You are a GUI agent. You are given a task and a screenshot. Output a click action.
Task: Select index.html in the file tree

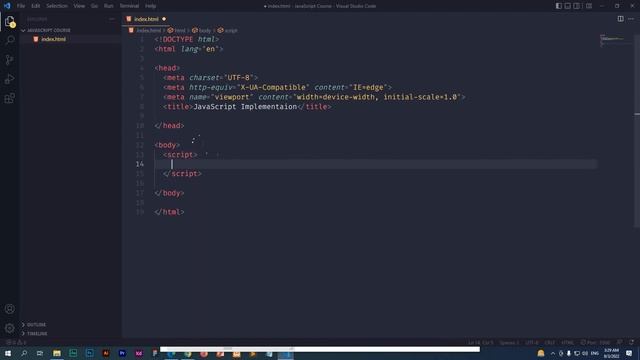click(x=53, y=39)
